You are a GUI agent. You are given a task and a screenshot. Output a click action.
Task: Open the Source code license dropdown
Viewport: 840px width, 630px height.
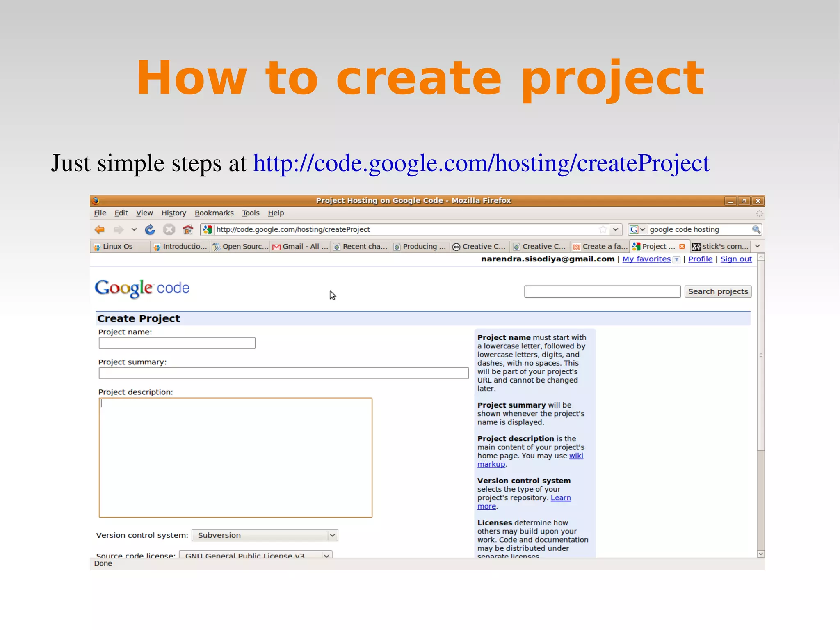256,554
